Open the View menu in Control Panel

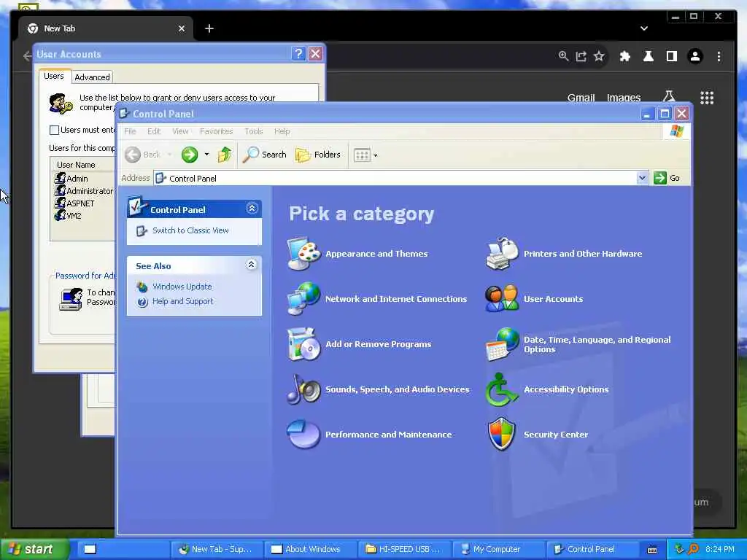pos(180,131)
